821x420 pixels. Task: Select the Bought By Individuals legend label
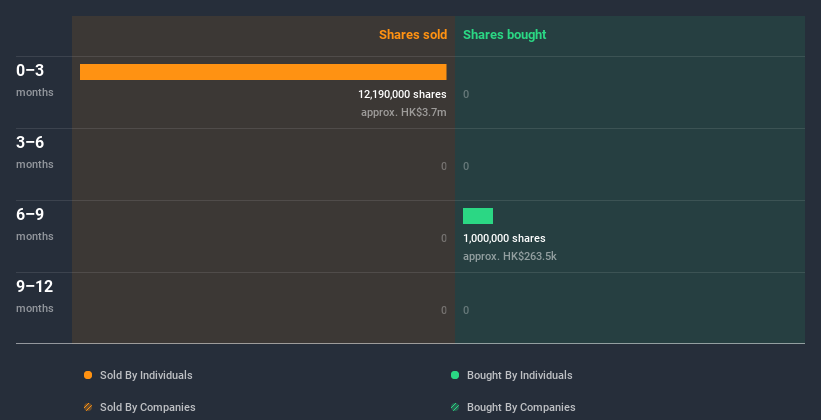point(519,375)
